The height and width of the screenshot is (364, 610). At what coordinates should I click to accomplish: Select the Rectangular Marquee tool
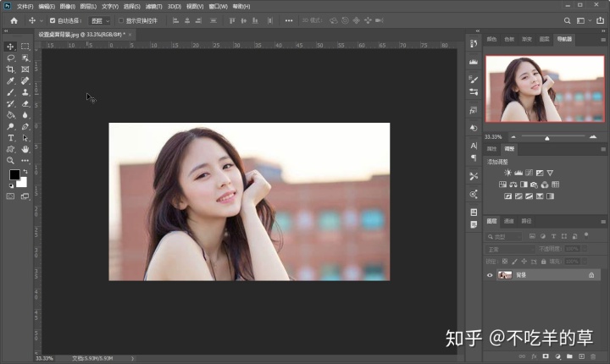[x=25, y=47]
